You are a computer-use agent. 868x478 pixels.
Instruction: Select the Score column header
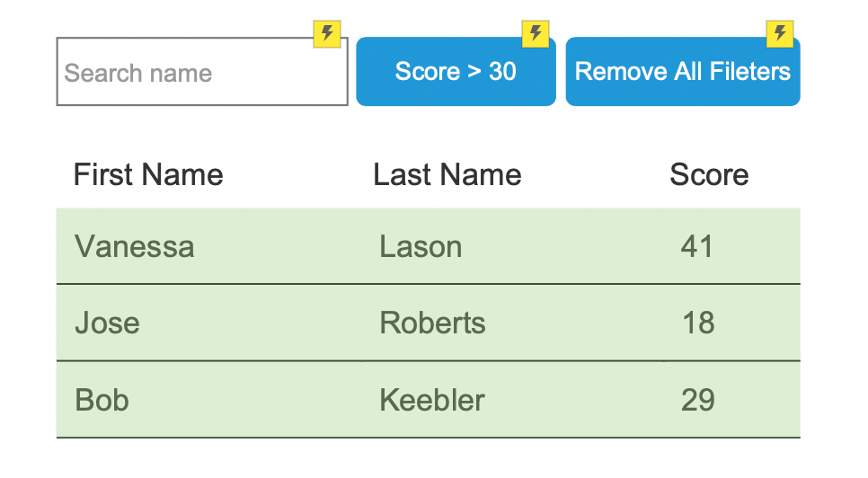click(709, 175)
